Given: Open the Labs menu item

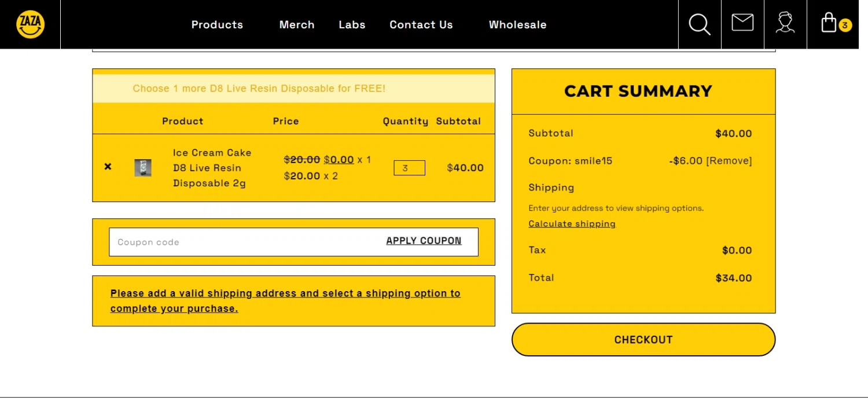Looking at the screenshot, I should (352, 25).
